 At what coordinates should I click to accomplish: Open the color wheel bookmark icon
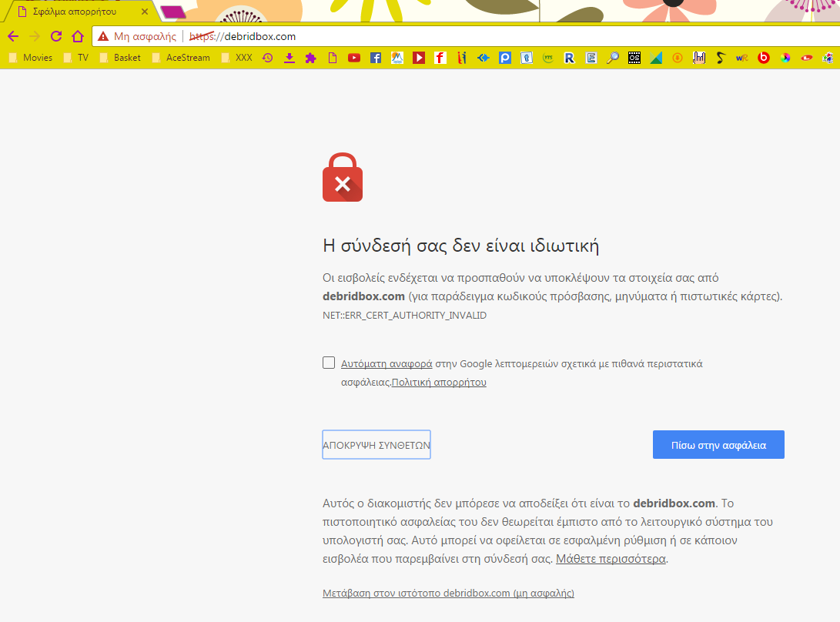[x=785, y=58]
